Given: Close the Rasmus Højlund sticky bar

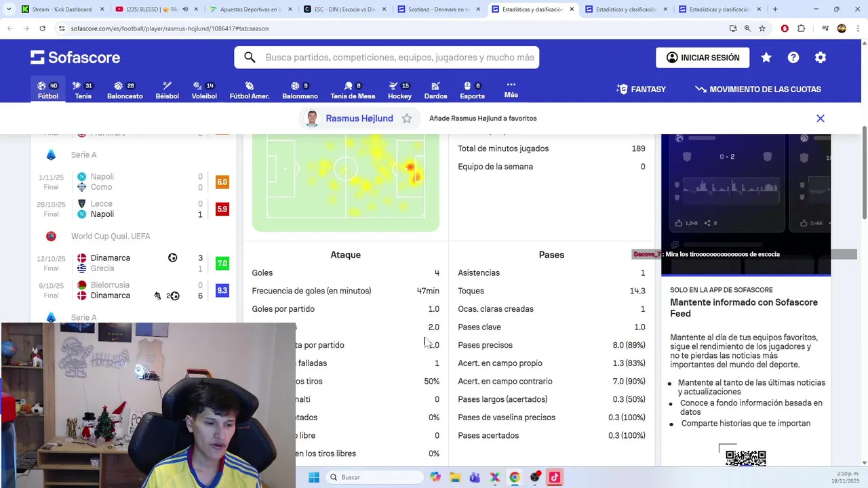Looking at the screenshot, I should pos(821,119).
